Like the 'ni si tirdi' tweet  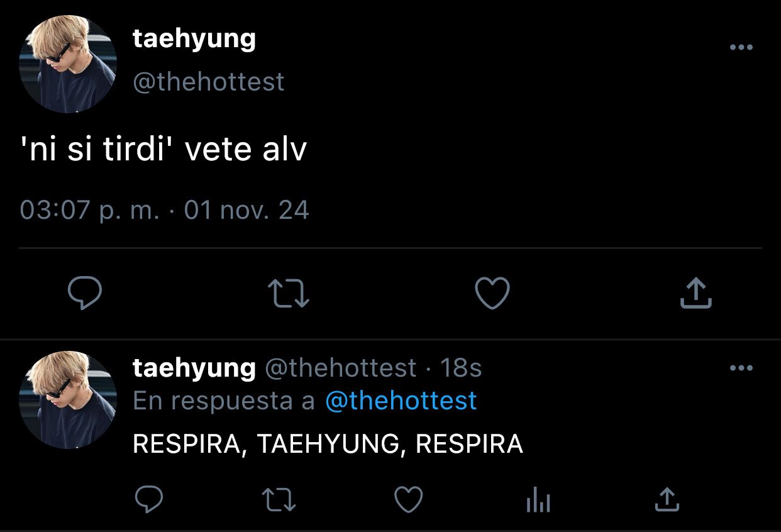(492, 294)
